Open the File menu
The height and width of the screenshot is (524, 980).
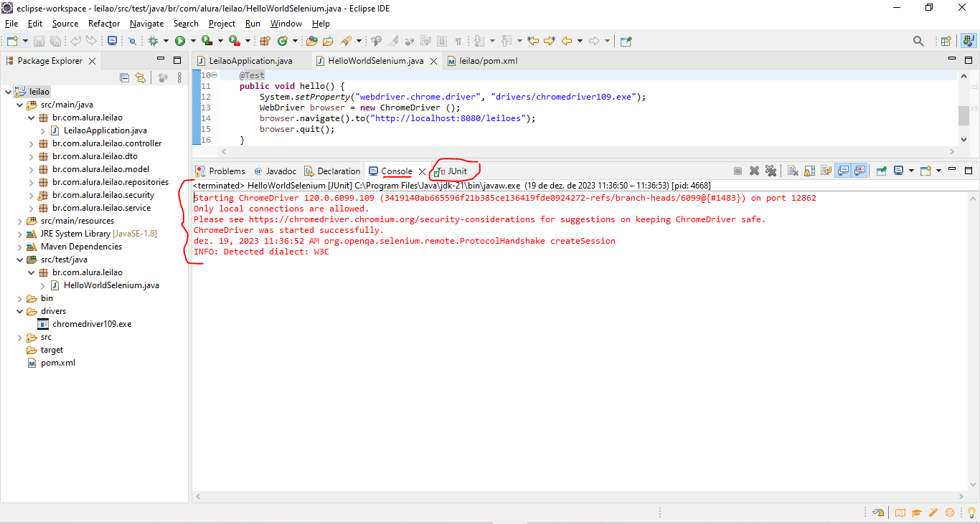coord(11,24)
